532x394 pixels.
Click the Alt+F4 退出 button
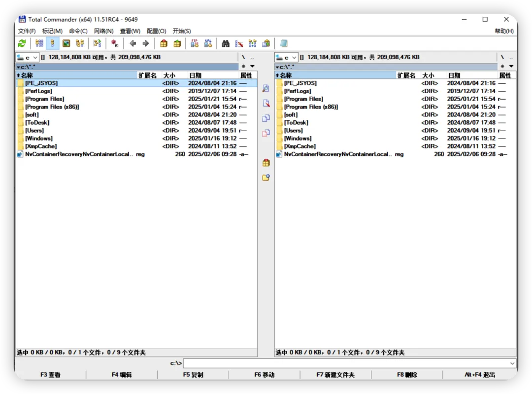pos(480,375)
